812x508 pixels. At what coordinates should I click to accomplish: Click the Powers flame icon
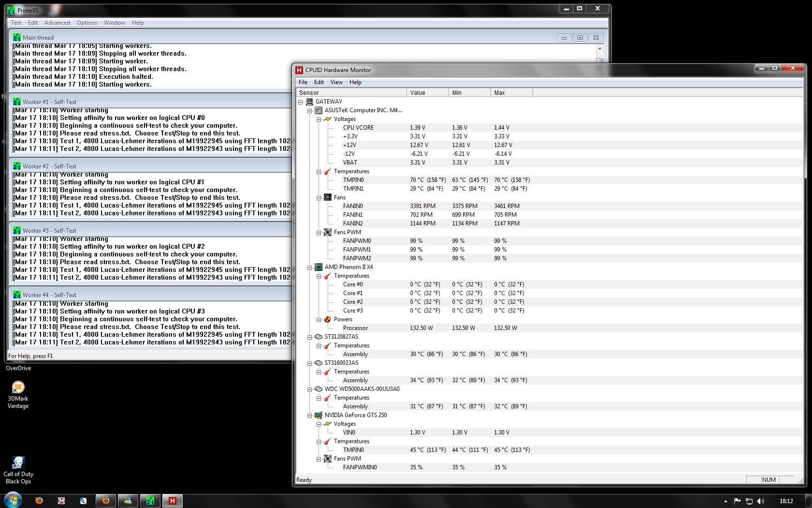click(x=328, y=319)
